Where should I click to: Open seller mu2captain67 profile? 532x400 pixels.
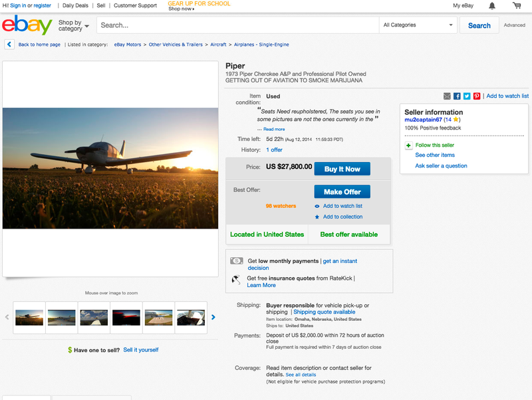pos(423,120)
